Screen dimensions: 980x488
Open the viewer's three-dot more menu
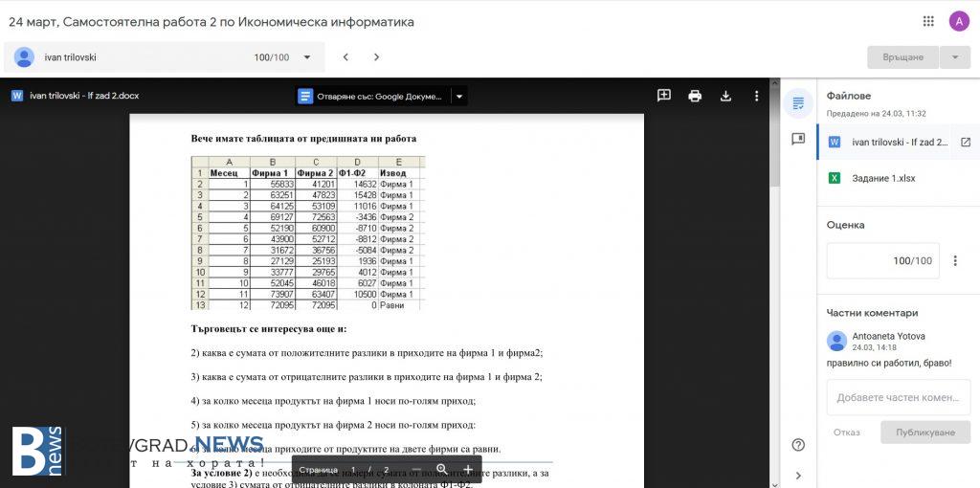(x=756, y=96)
